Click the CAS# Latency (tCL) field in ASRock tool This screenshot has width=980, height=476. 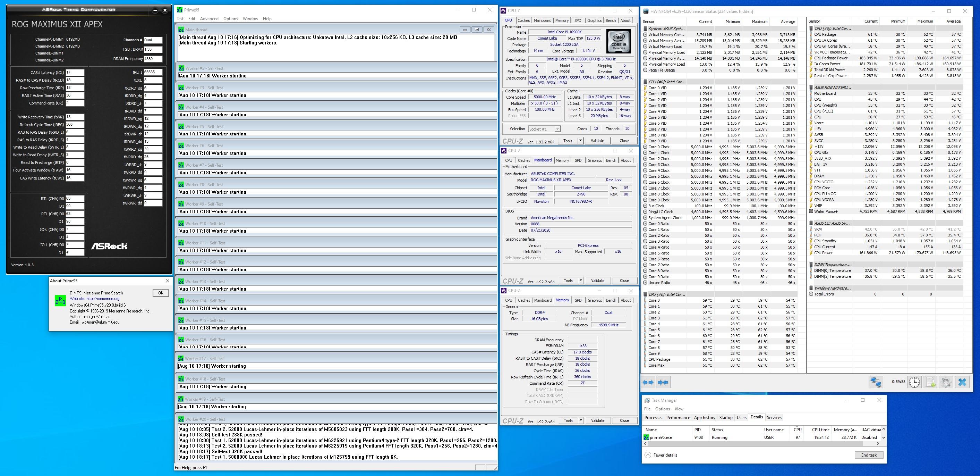75,72
